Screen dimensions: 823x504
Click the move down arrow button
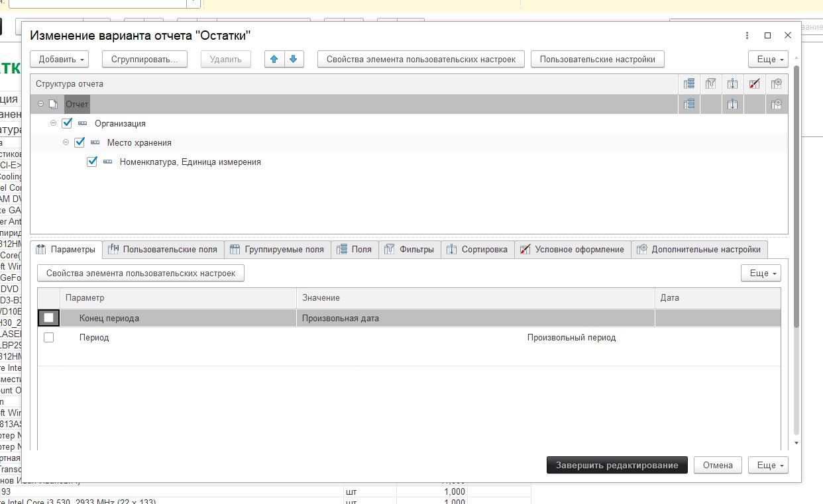(294, 59)
